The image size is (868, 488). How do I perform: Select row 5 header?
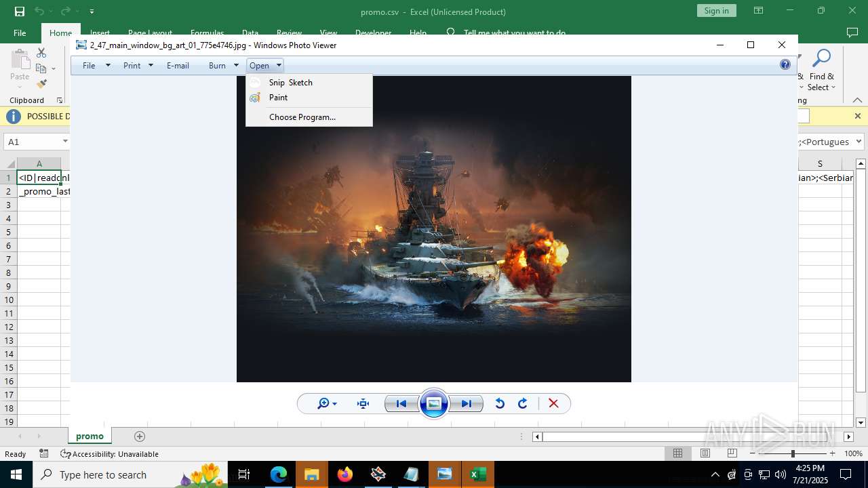[9, 232]
